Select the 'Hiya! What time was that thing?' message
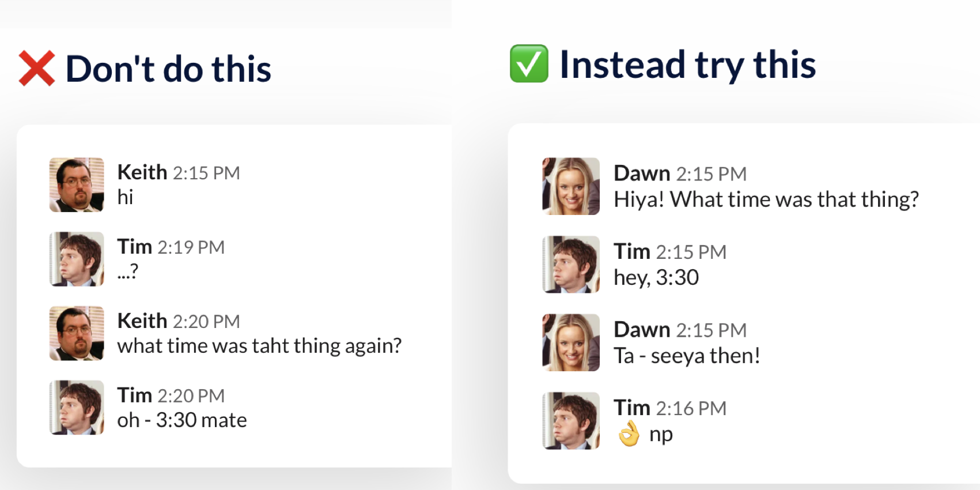The width and height of the screenshot is (980, 490). [x=766, y=199]
